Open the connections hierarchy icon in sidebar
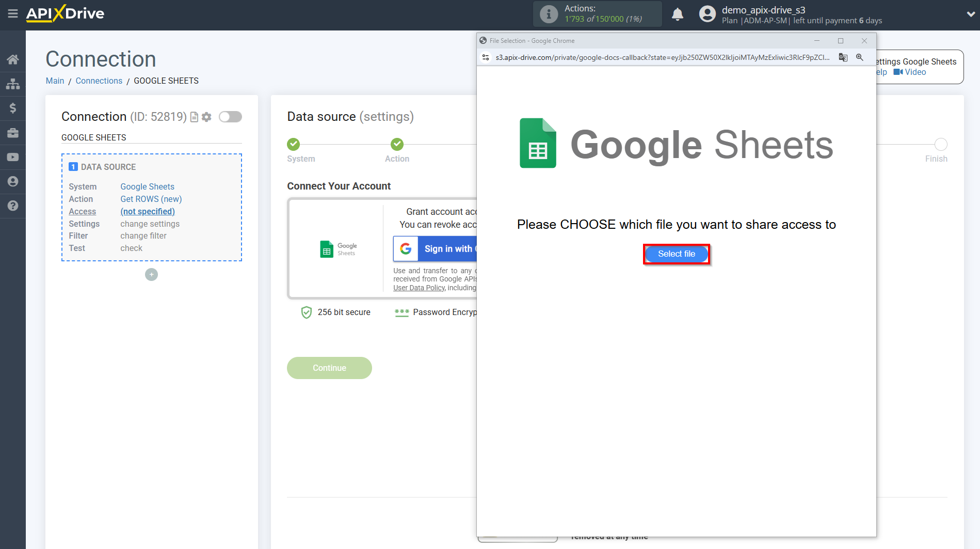This screenshot has height=549, width=980. (x=13, y=83)
